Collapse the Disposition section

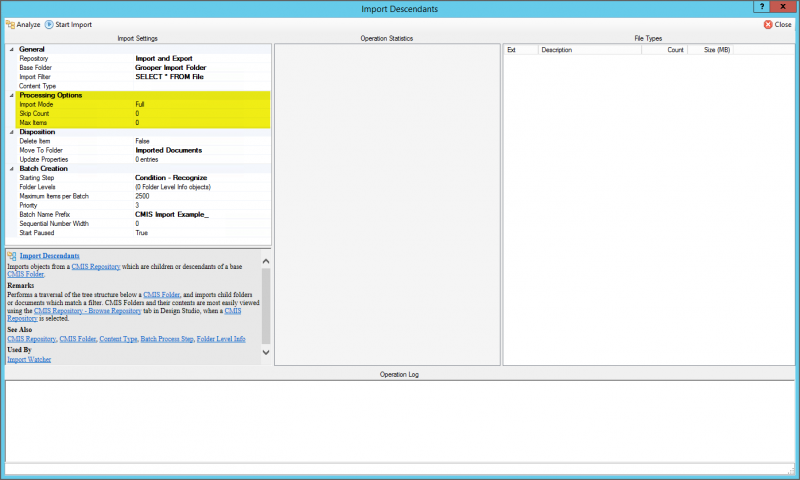click(12, 132)
